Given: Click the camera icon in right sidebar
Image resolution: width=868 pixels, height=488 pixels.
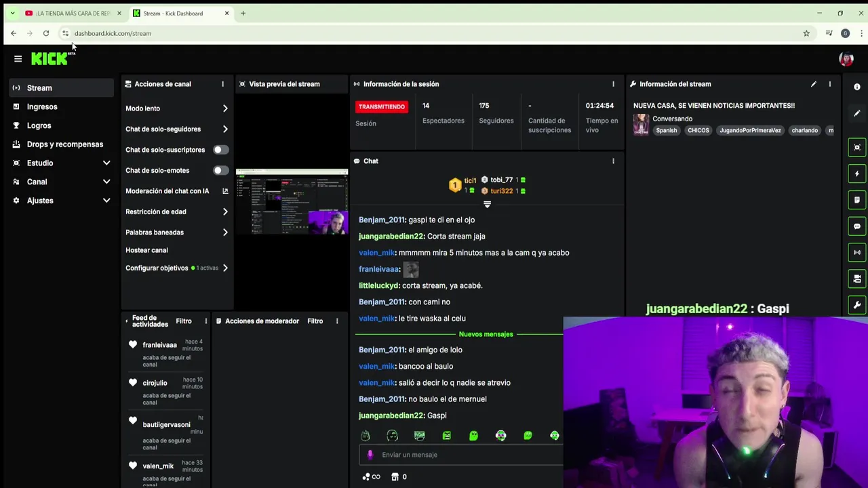Looking at the screenshot, I should (x=857, y=279).
